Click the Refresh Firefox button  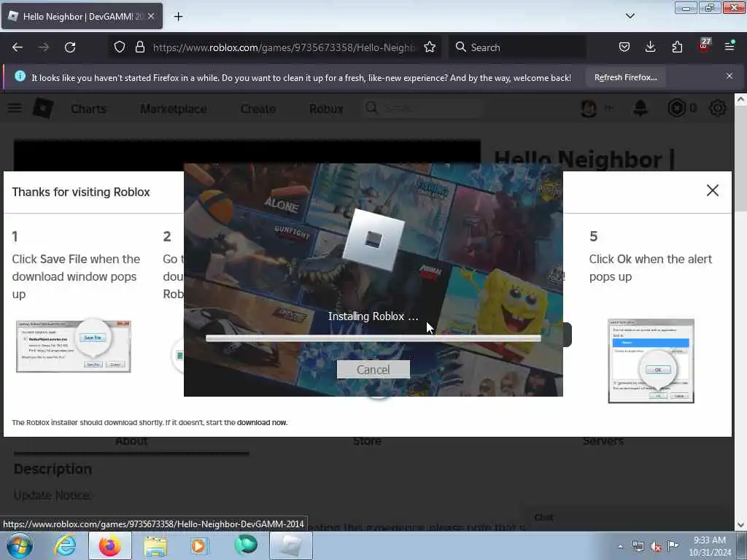pyautogui.click(x=625, y=77)
